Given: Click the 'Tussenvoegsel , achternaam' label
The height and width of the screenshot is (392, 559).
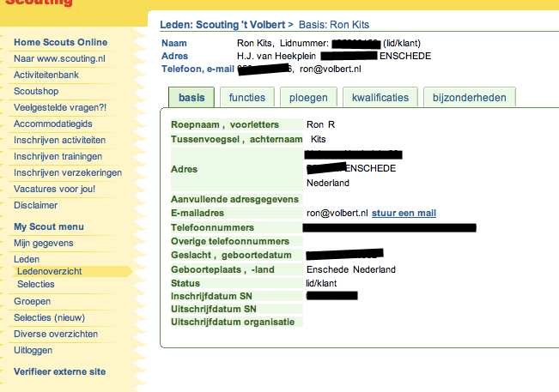Looking at the screenshot, I should coord(236,139).
